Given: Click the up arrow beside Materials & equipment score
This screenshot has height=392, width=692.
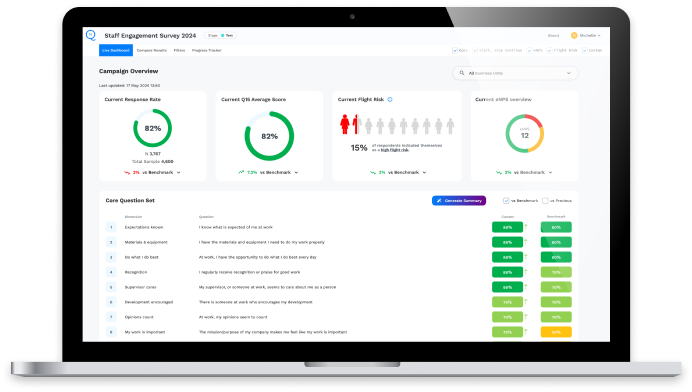Looking at the screenshot, I should pyautogui.click(x=526, y=242).
